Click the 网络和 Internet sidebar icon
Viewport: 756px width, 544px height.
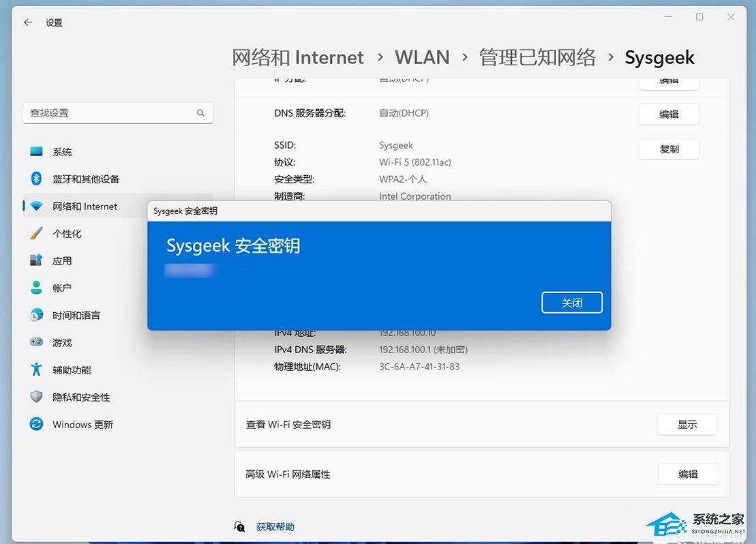[35, 206]
